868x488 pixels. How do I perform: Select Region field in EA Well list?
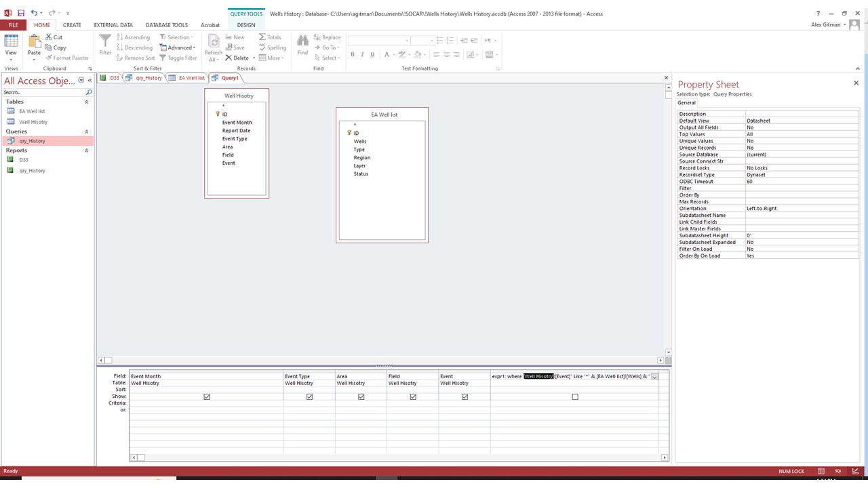click(x=362, y=158)
